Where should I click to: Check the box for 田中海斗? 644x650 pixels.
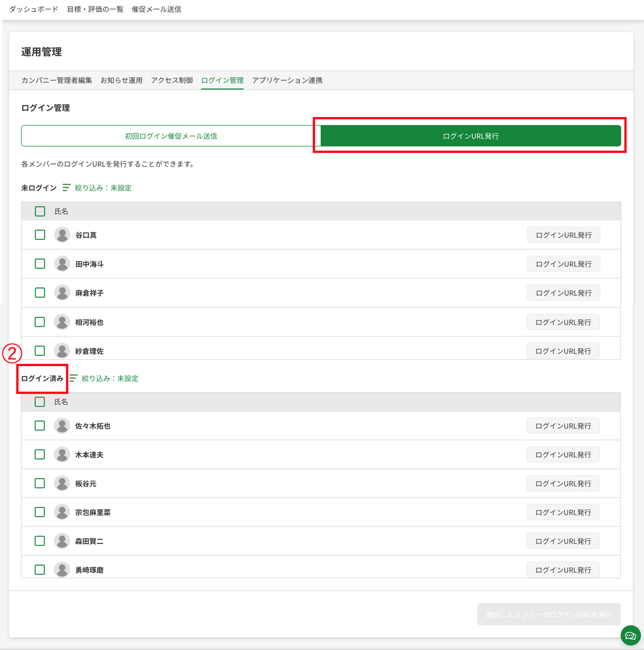(40, 264)
